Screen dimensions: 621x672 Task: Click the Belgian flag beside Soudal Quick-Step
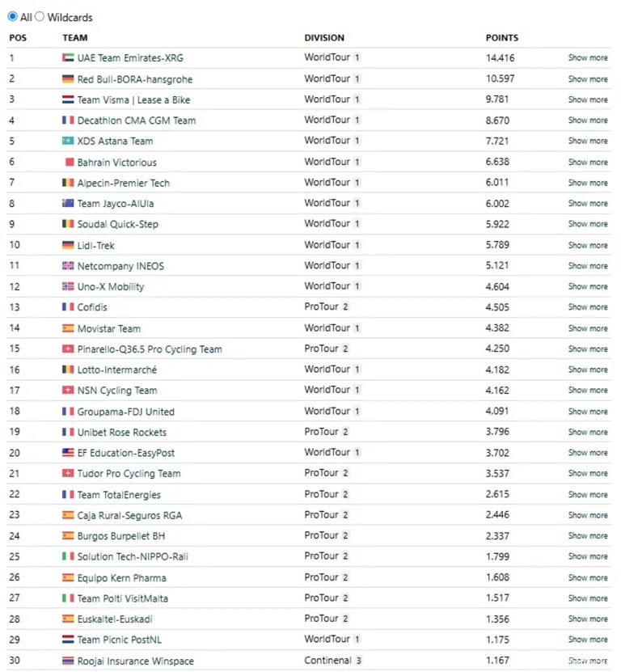68,224
